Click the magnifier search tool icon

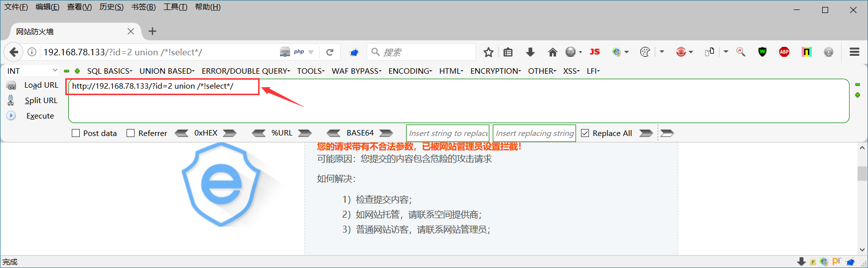click(x=741, y=52)
